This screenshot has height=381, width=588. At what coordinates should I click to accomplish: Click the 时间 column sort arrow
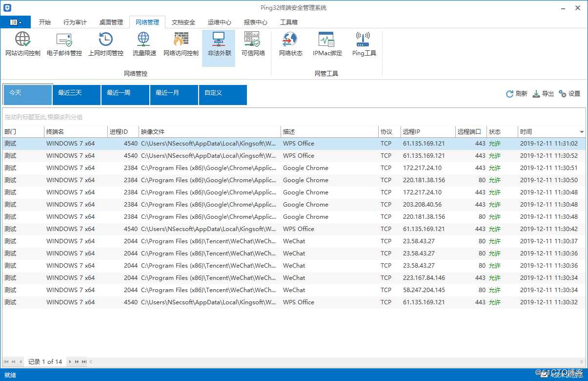pos(582,132)
